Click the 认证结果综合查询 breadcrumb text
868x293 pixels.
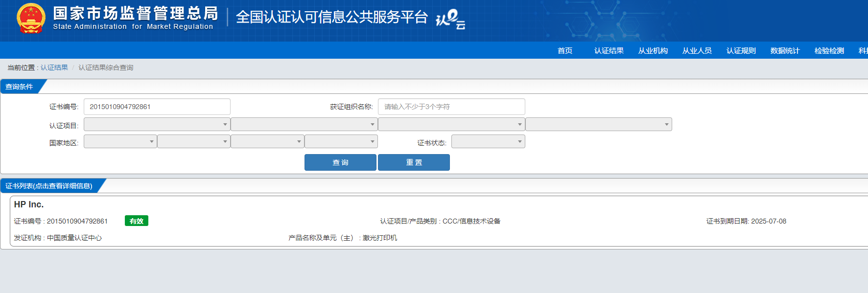pos(106,68)
